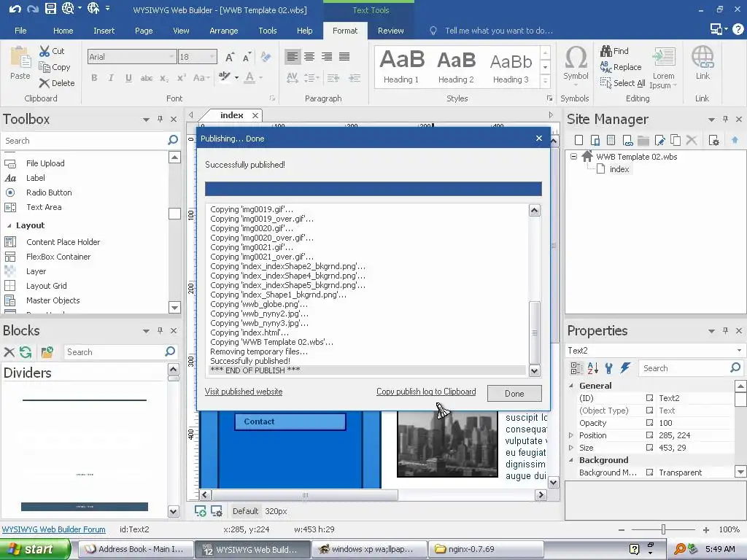This screenshot has height=560, width=747.
Task: Click the Blocks folder icon
Action: point(47,352)
